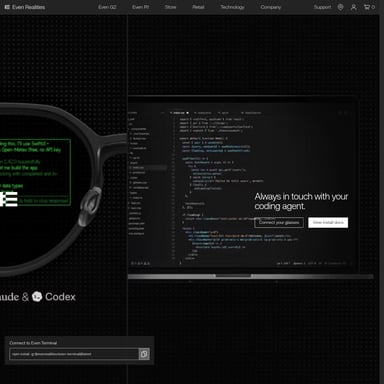The image size is (384, 384).
Task: Open the Even G2 menu item
Action: tap(107, 7)
